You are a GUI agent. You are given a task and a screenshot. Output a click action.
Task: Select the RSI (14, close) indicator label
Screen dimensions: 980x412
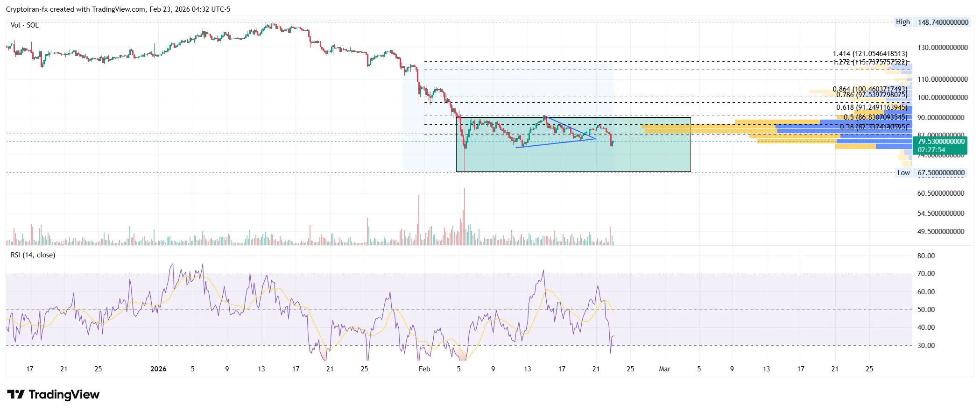point(33,255)
